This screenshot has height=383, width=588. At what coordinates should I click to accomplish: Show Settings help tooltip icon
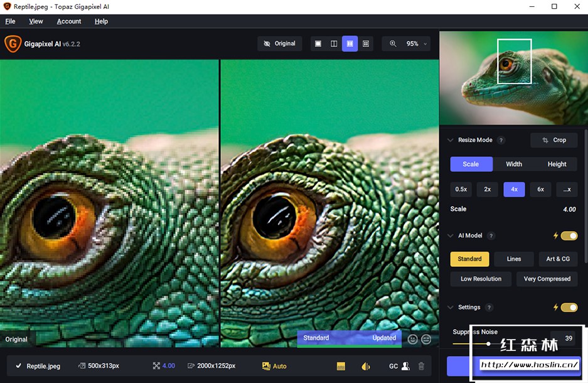[489, 307]
